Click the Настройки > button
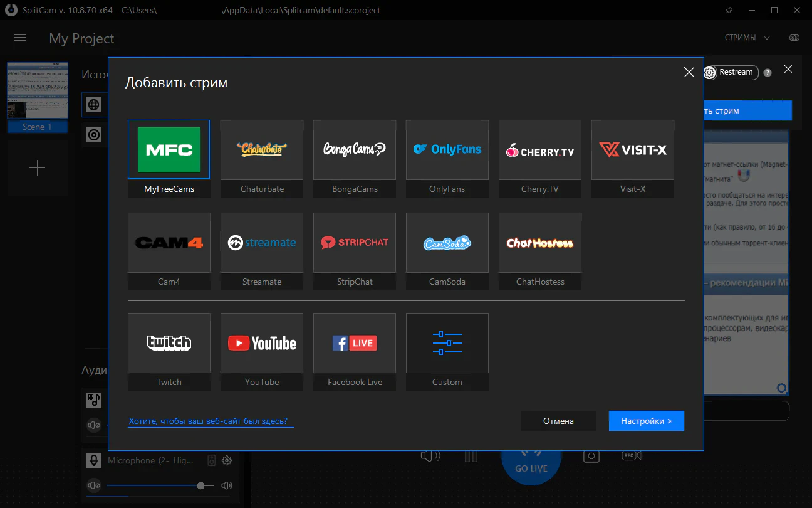 [646, 421]
